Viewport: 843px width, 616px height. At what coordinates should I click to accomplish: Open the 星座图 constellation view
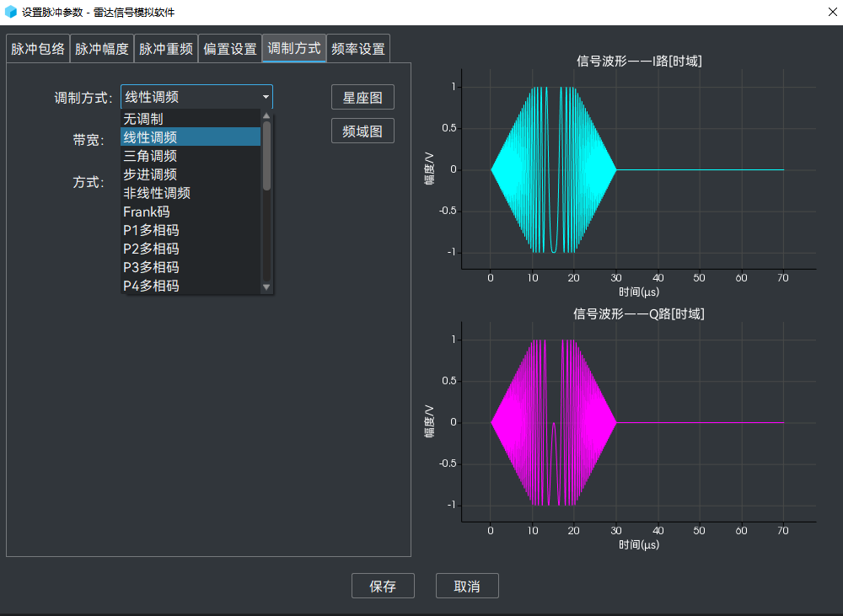point(362,96)
